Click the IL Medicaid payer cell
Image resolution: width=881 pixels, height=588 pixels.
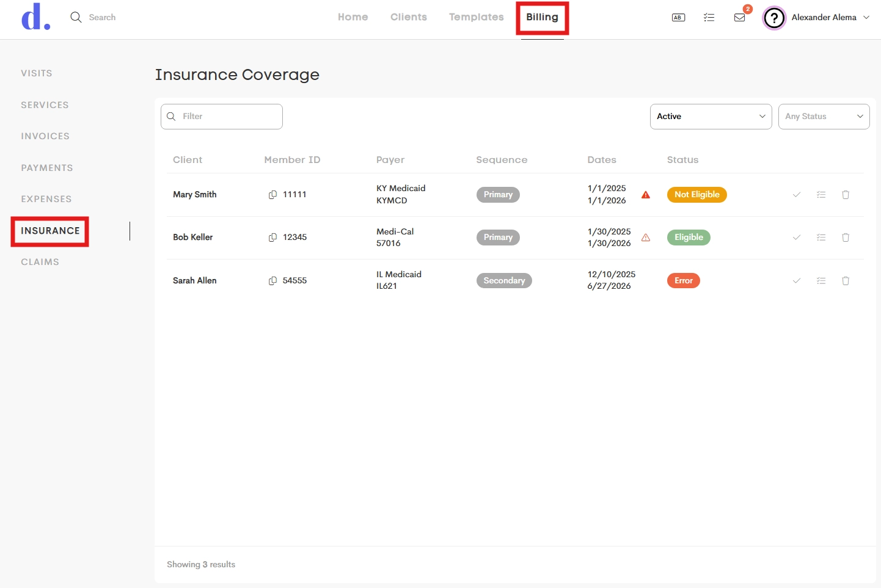[399, 281]
